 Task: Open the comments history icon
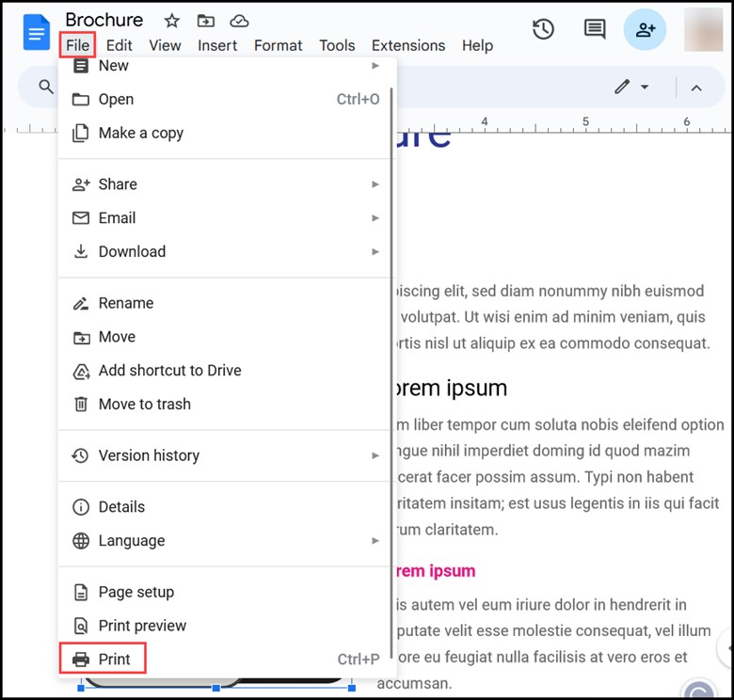595,29
